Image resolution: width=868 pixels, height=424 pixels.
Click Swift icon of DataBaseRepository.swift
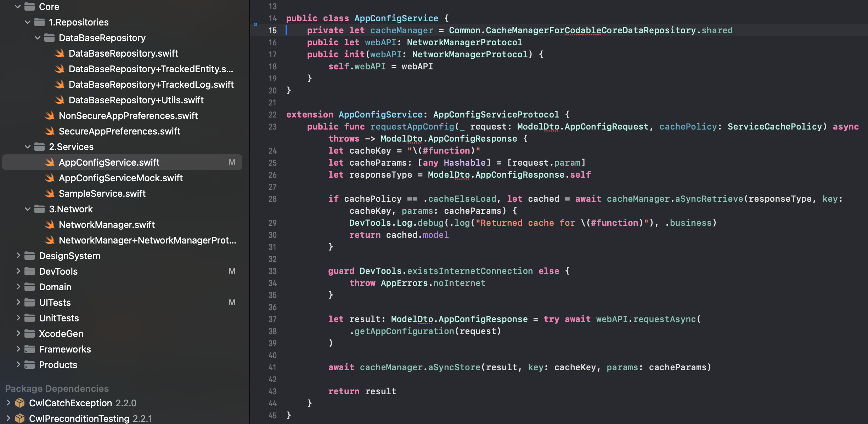click(60, 53)
